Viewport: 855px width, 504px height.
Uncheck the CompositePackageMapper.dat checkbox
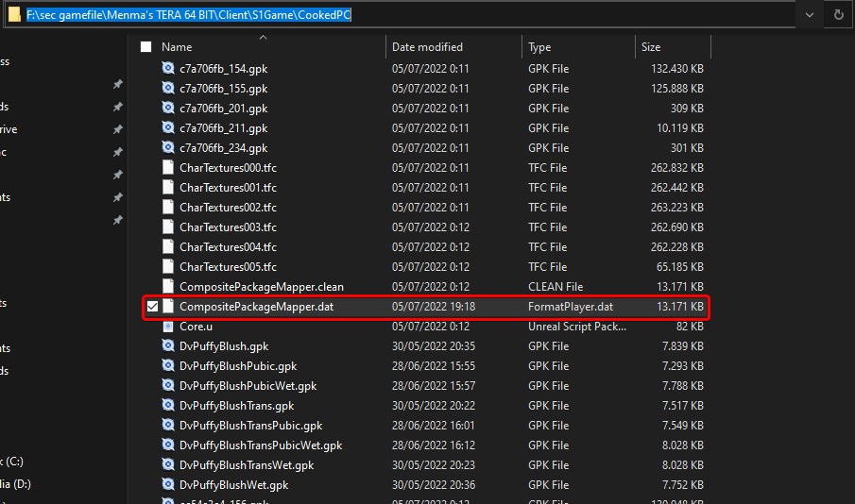tap(151, 307)
